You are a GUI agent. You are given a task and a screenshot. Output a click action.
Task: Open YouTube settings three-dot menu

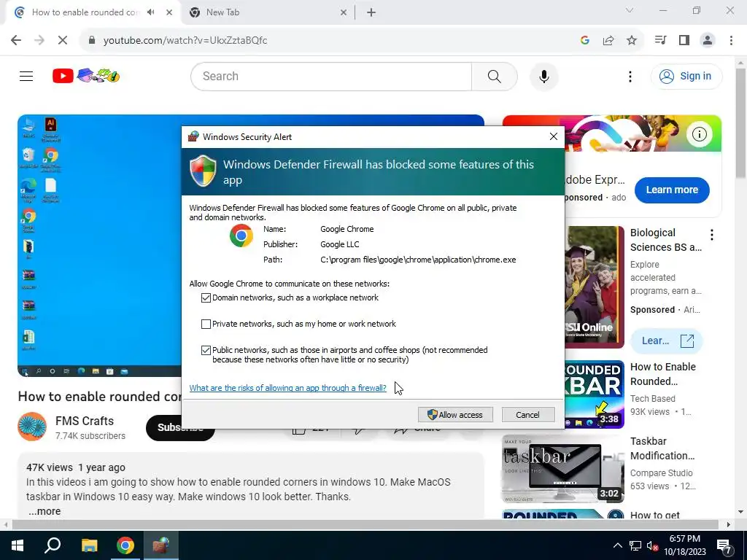[630, 76]
